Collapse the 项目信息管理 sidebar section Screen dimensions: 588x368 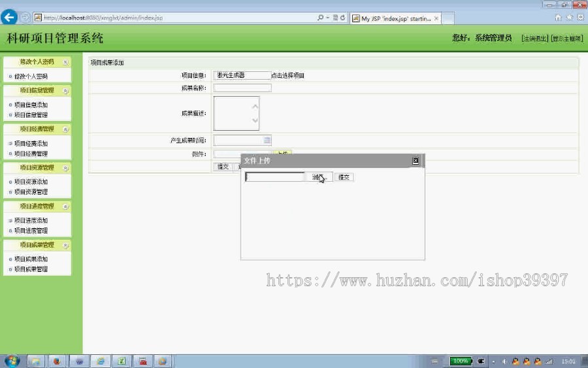pos(65,91)
